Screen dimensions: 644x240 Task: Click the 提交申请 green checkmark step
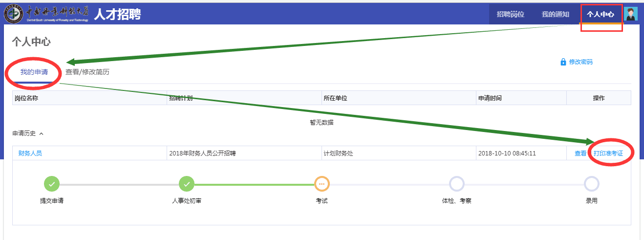coord(52,184)
